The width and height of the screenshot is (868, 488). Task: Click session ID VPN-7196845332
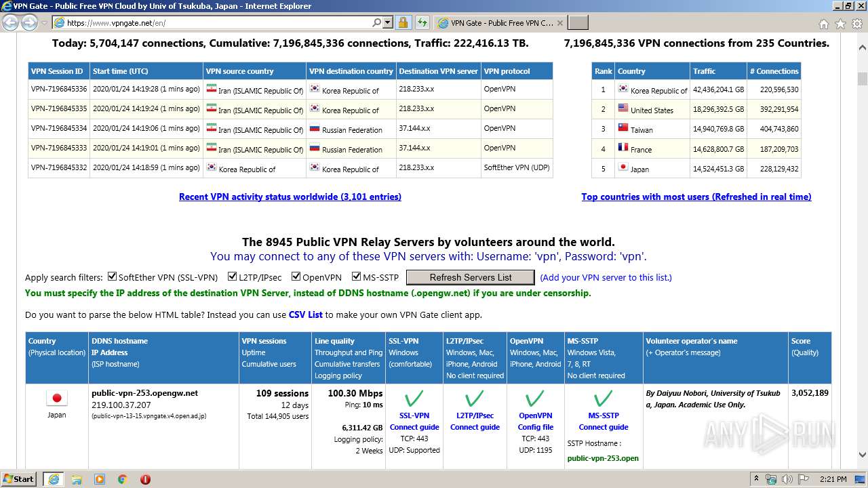pyautogui.click(x=59, y=167)
